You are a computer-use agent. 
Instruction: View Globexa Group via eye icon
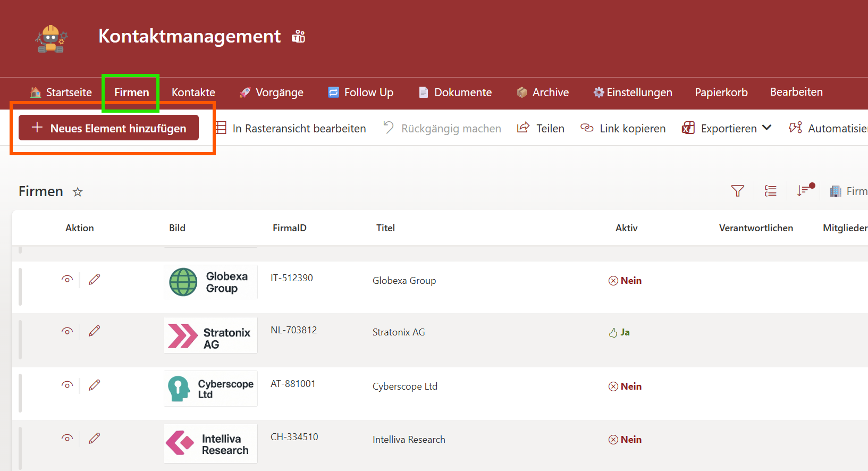(x=67, y=279)
